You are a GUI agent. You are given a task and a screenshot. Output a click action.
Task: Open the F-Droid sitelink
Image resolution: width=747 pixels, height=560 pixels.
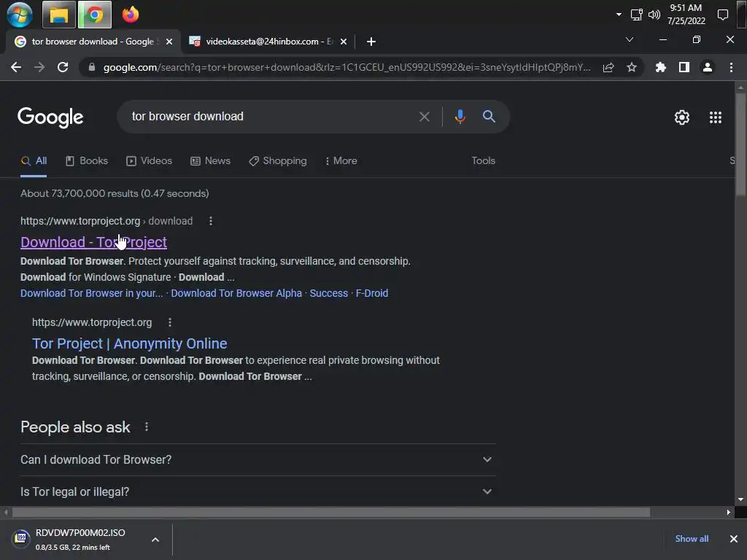point(371,293)
